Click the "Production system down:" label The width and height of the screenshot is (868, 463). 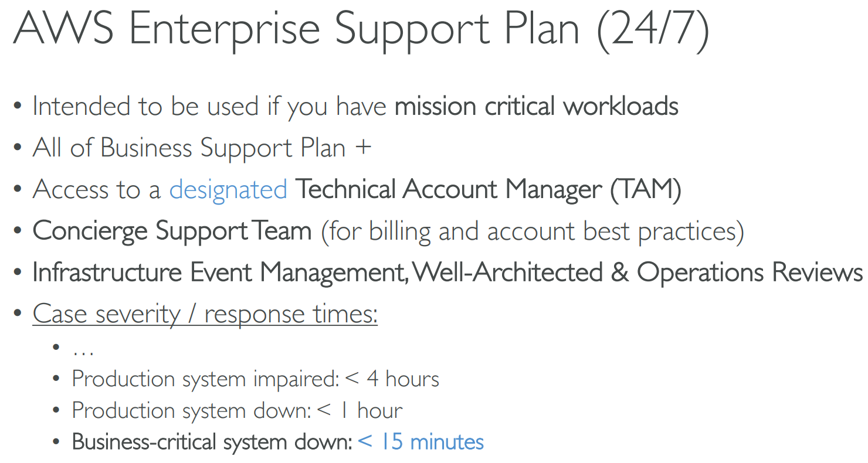pyautogui.click(x=191, y=410)
